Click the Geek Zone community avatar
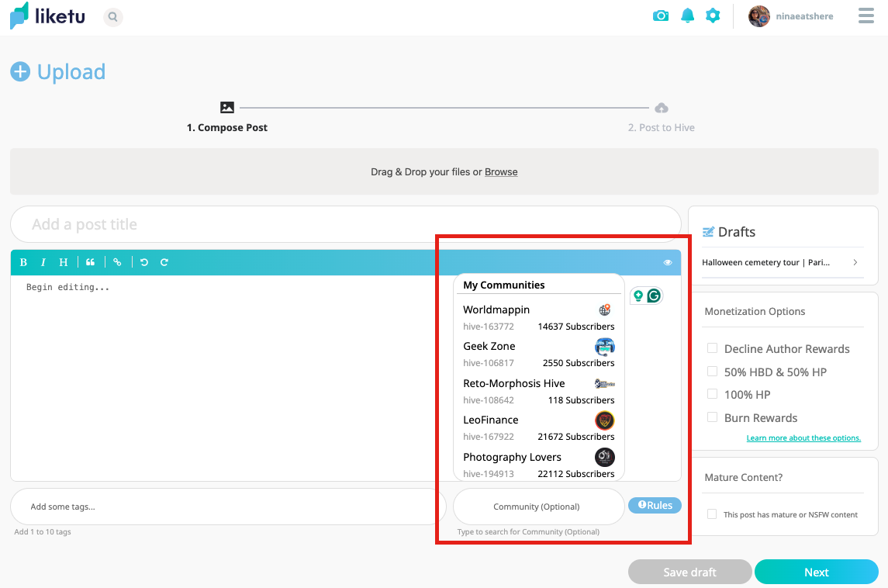 click(605, 346)
